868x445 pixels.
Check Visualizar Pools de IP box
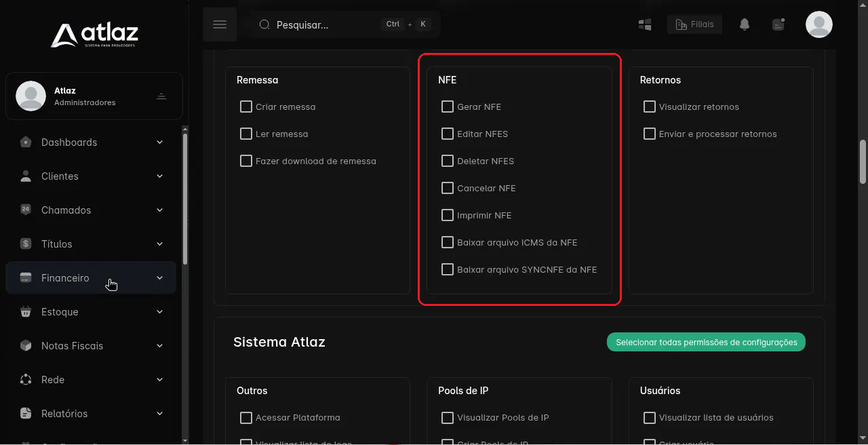coord(448,417)
